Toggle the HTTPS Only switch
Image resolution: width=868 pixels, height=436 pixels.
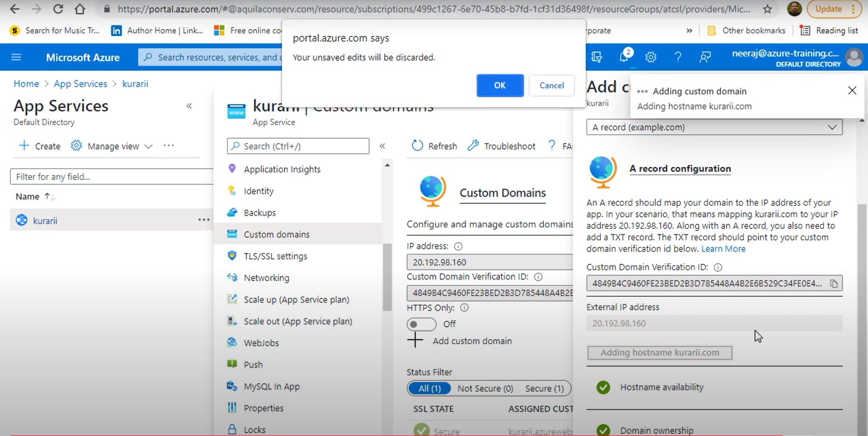(421, 324)
